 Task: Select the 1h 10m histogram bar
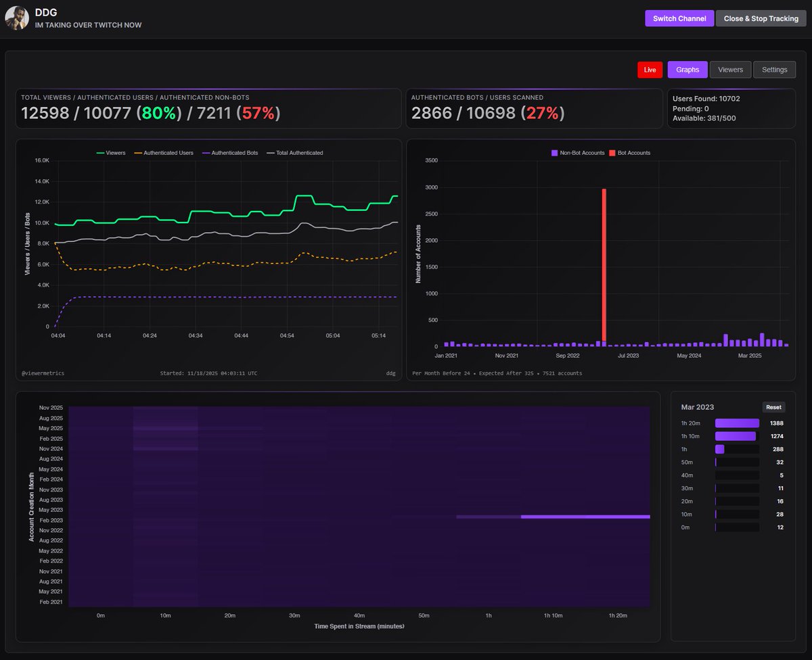pos(734,435)
